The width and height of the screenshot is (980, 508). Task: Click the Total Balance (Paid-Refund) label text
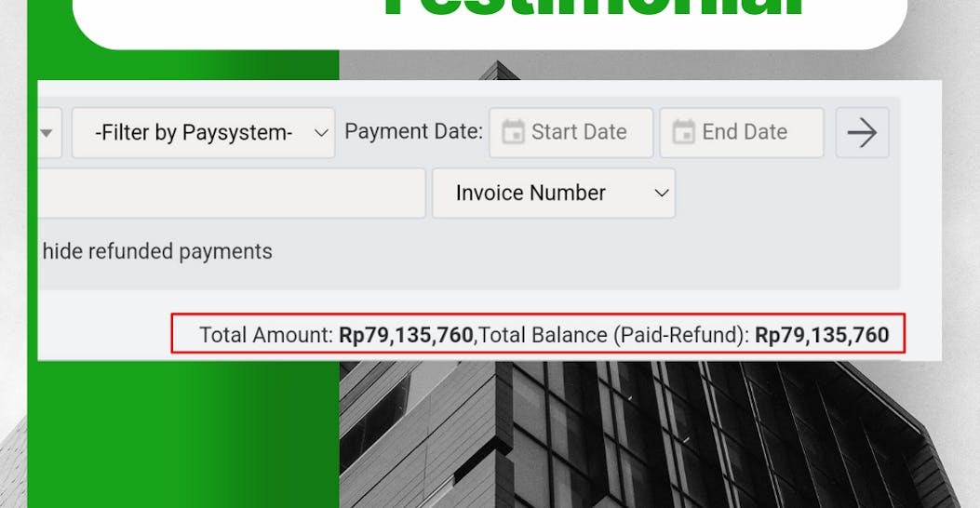tap(614, 335)
